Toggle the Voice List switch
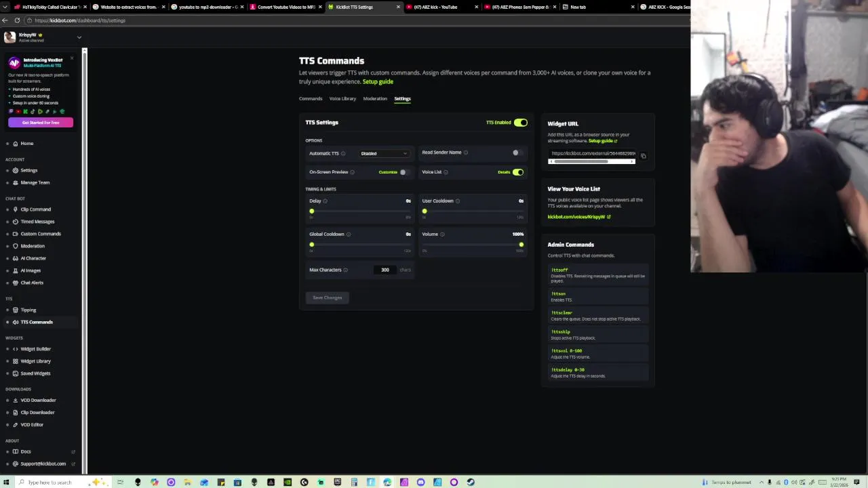This screenshot has width=868, height=488. click(x=518, y=172)
